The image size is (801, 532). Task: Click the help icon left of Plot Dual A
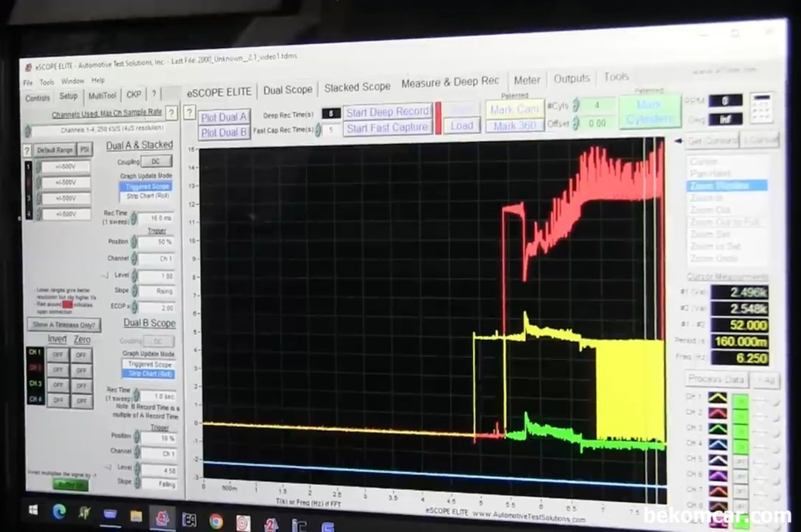pos(190,113)
